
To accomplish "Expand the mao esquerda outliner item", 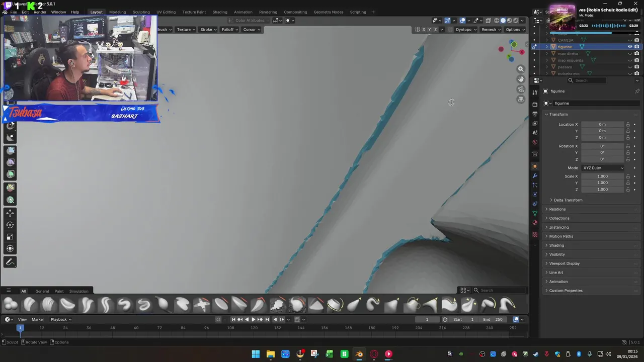I will pos(547,60).
